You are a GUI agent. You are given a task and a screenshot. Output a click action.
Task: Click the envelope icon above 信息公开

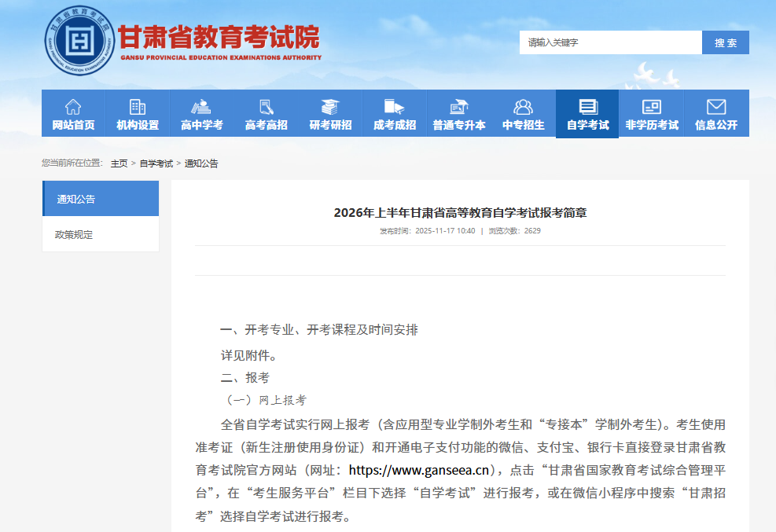click(715, 107)
